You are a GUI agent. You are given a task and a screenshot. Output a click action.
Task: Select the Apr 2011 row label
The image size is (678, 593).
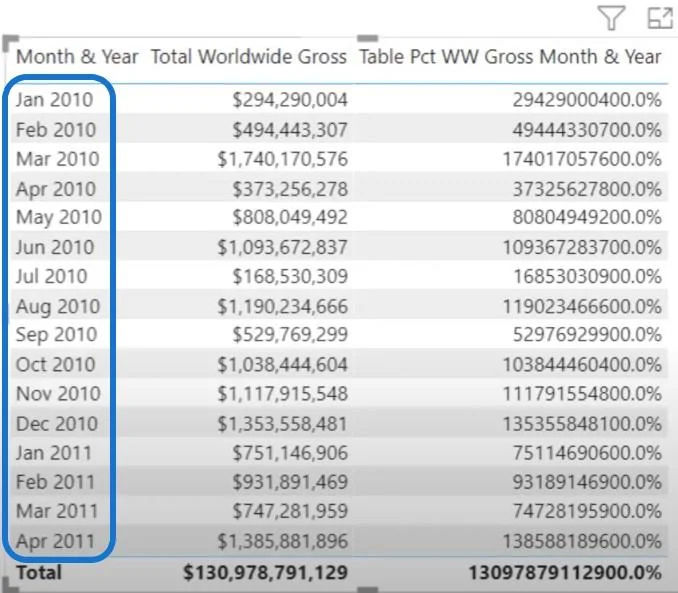pos(55,542)
